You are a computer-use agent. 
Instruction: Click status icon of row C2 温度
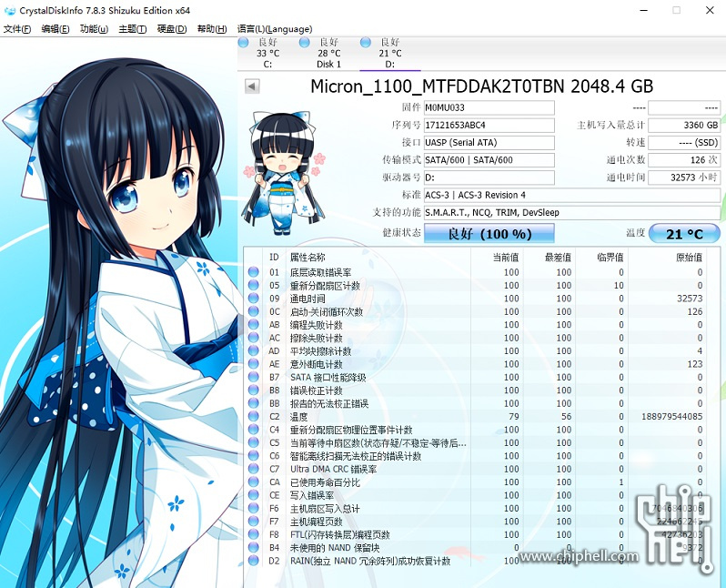(x=253, y=417)
